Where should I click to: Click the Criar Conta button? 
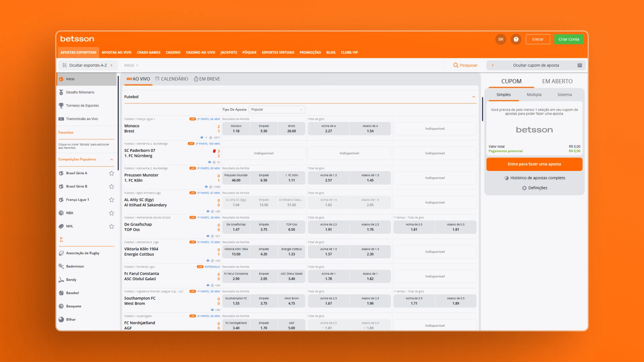coord(569,39)
